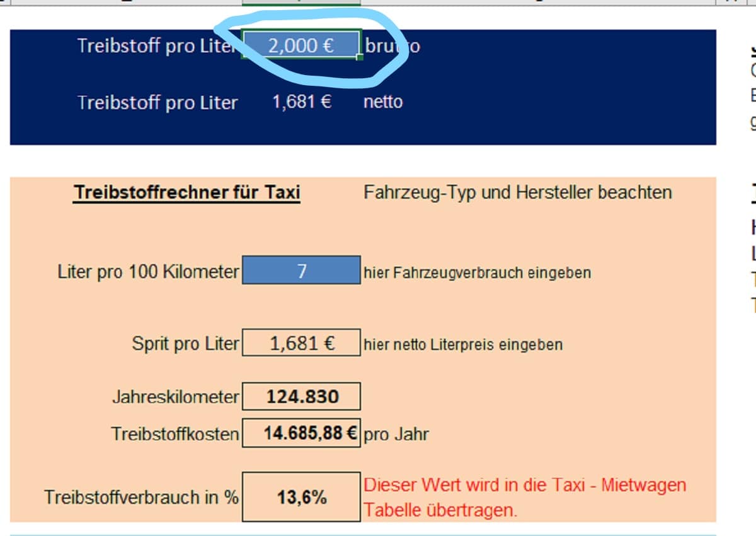Screen dimensions: 756x536
Task: Click the 'Treibstoffverbrauch in %' label
Action: pyautogui.click(x=141, y=498)
